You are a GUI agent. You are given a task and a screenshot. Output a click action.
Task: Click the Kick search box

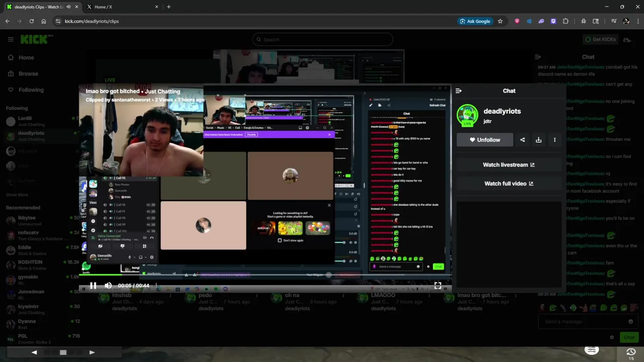tap(323, 40)
